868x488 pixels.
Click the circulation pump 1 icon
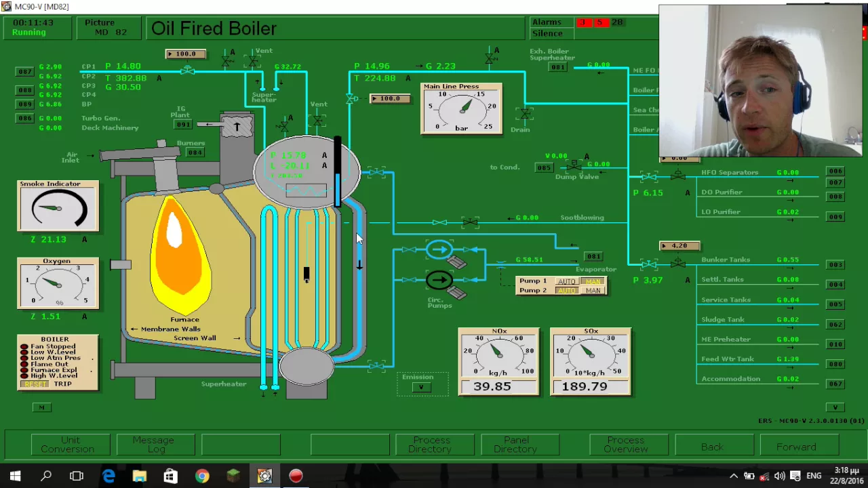pos(439,250)
